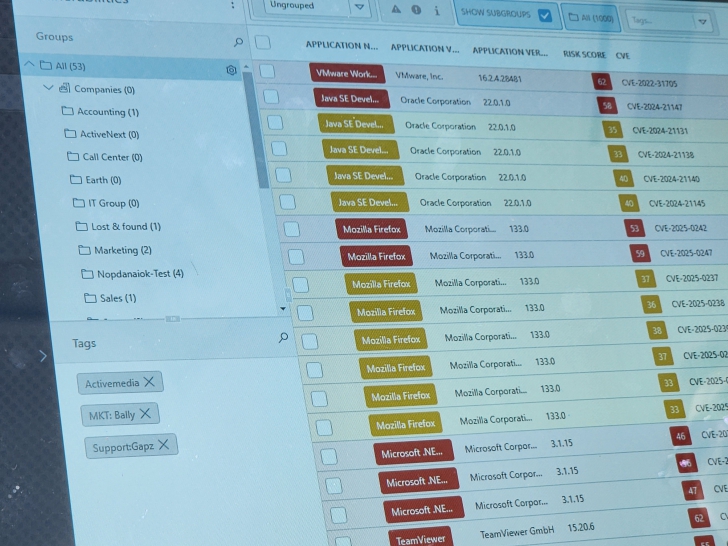
Task: Click the All (1000) filter button
Action: pyautogui.click(x=591, y=18)
